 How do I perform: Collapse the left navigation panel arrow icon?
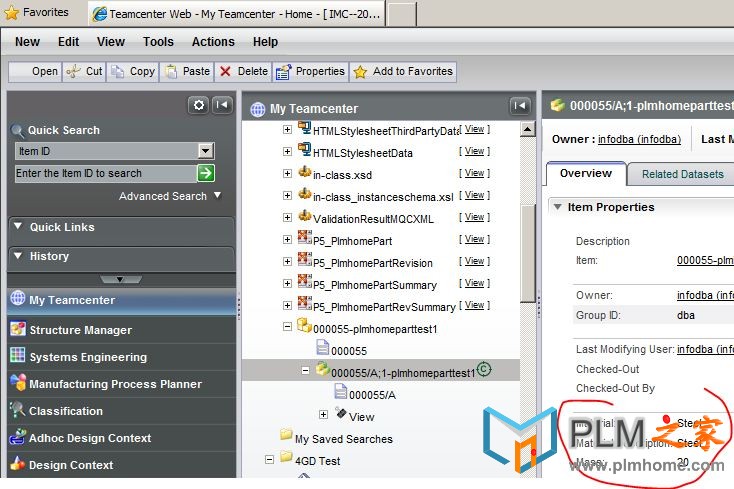pyautogui.click(x=222, y=105)
